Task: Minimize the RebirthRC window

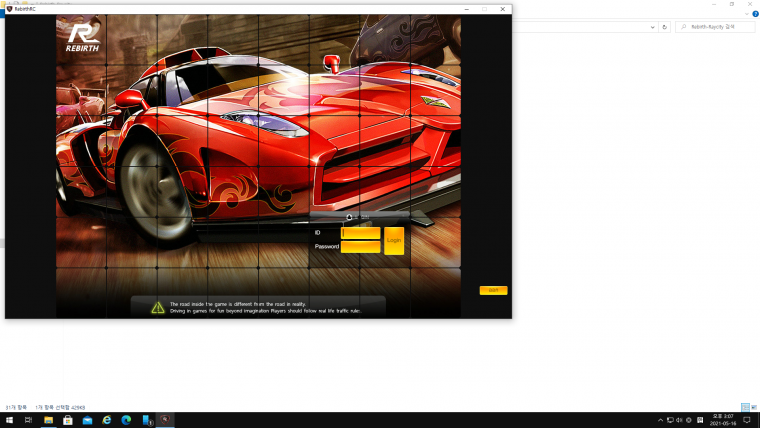Action: pyautogui.click(x=466, y=9)
